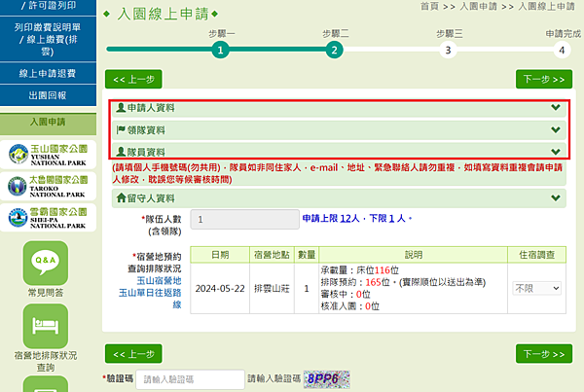The height and width of the screenshot is (392, 584).
Task: Focus the 驗證碼 input field
Action: (191, 379)
